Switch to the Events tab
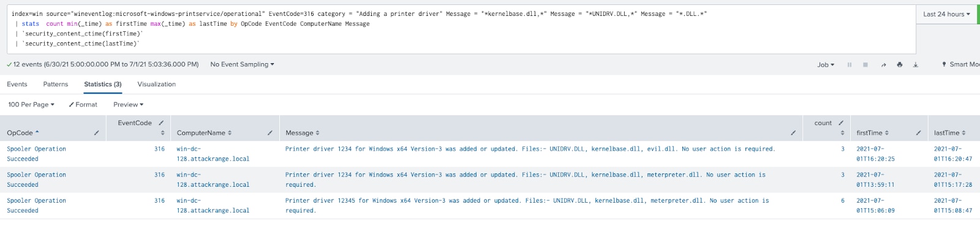980x226 pixels. [17, 85]
